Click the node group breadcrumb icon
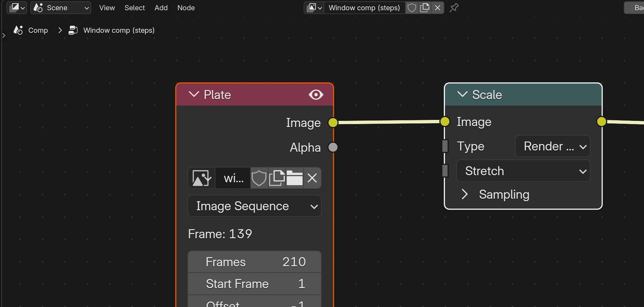The height and width of the screenshot is (307, 644). click(x=73, y=30)
